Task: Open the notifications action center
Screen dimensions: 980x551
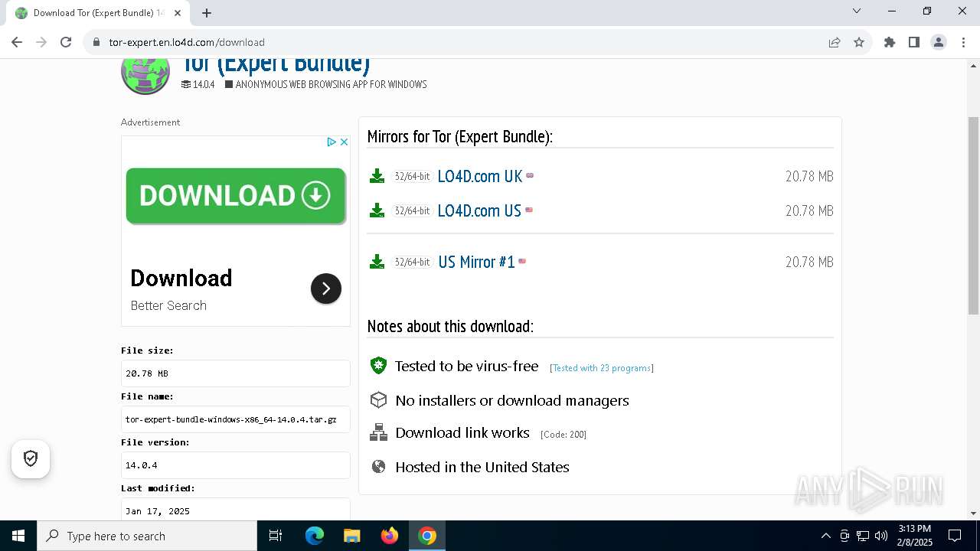Action: pyautogui.click(x=955, y=536)
